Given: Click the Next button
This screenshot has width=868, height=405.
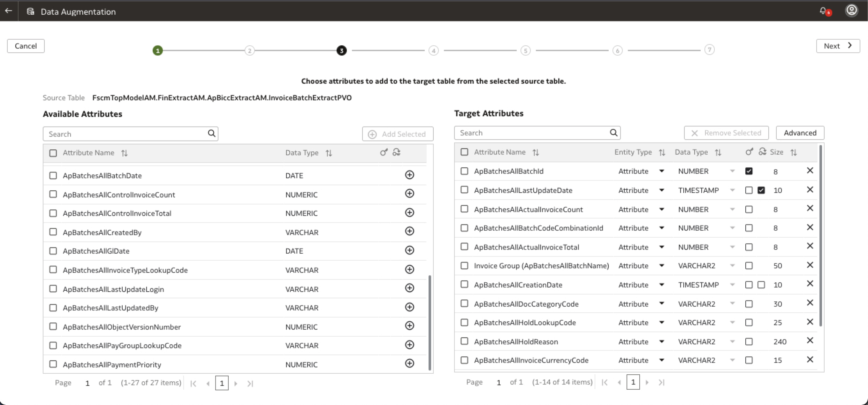Looking at the screenshot, I should (837, 46).
